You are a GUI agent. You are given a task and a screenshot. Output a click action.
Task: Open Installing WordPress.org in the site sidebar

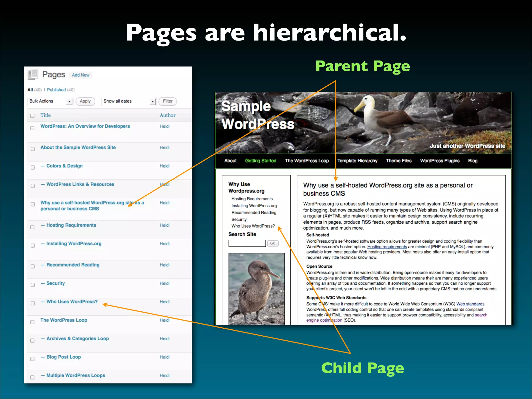[x=254, y=206]
